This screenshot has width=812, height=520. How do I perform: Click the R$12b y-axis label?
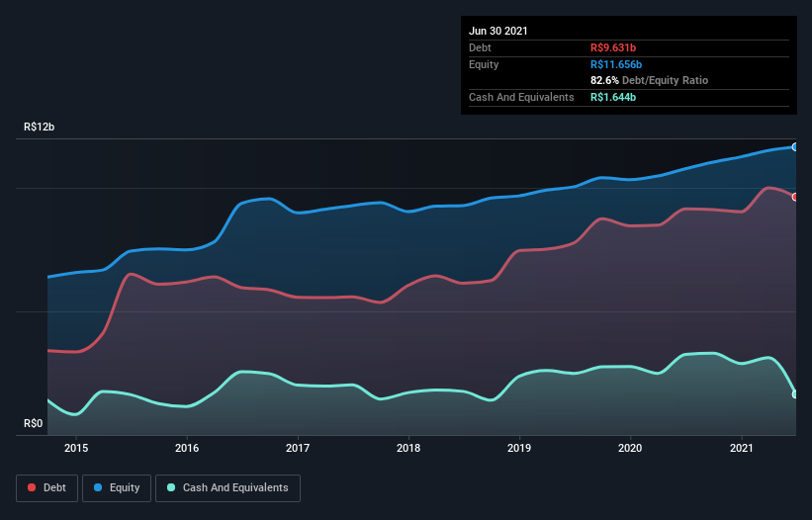(x=39, y=127)
